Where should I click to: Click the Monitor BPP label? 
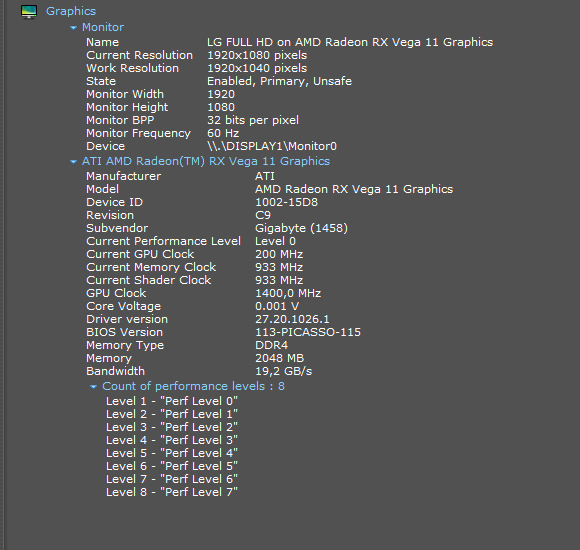coord(120,120)
